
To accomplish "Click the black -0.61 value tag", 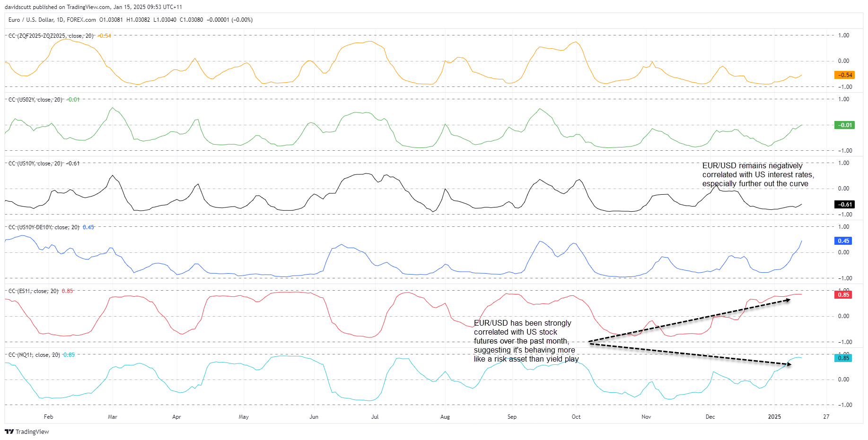I will click(x=844, y=205).
